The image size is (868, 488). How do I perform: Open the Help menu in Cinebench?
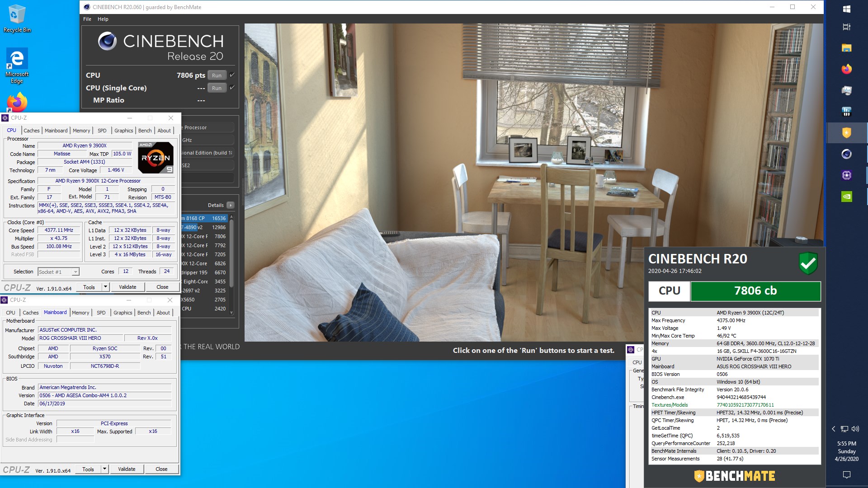(103, 19)
